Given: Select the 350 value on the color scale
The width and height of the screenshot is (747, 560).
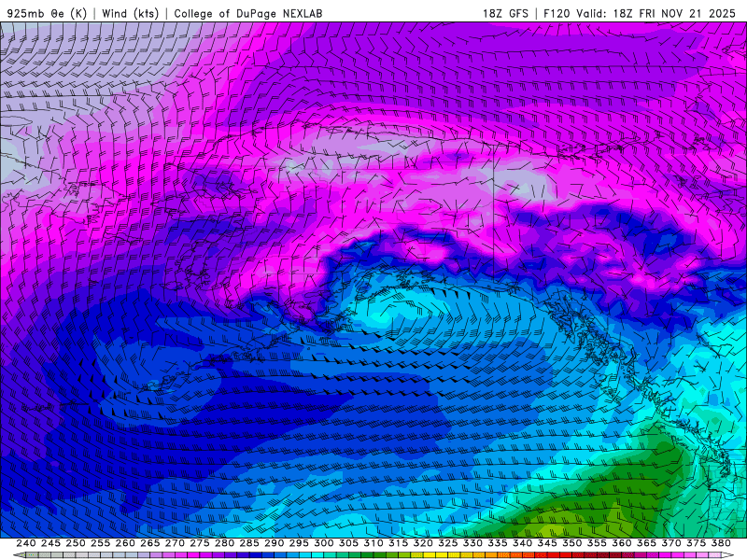Looking at the screenshot, I should 571,543.
